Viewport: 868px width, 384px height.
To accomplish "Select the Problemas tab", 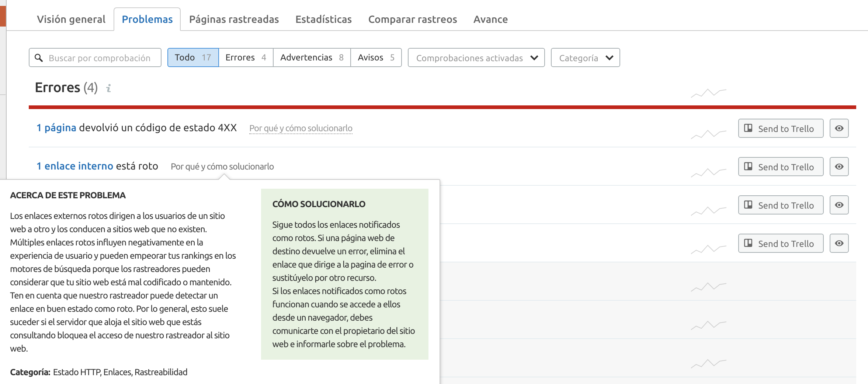I will click(x=147, y=19).
